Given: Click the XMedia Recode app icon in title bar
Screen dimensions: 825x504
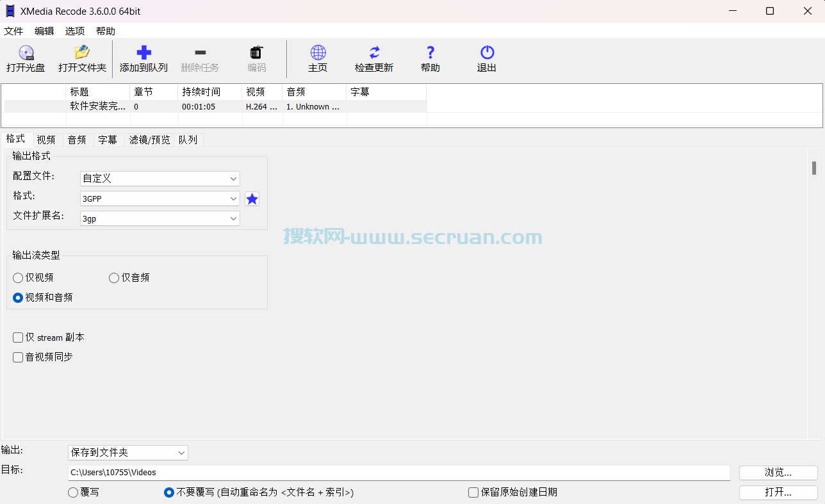Looking at the screenshot, I should 10,11.
